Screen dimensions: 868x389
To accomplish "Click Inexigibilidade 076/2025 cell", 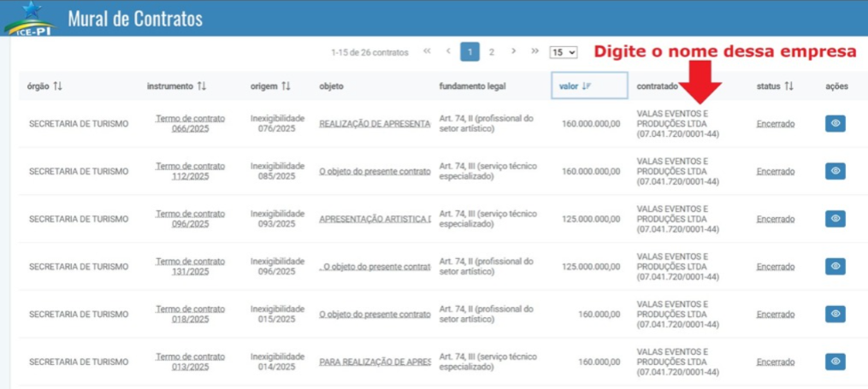I will click(x=277, y=124).
